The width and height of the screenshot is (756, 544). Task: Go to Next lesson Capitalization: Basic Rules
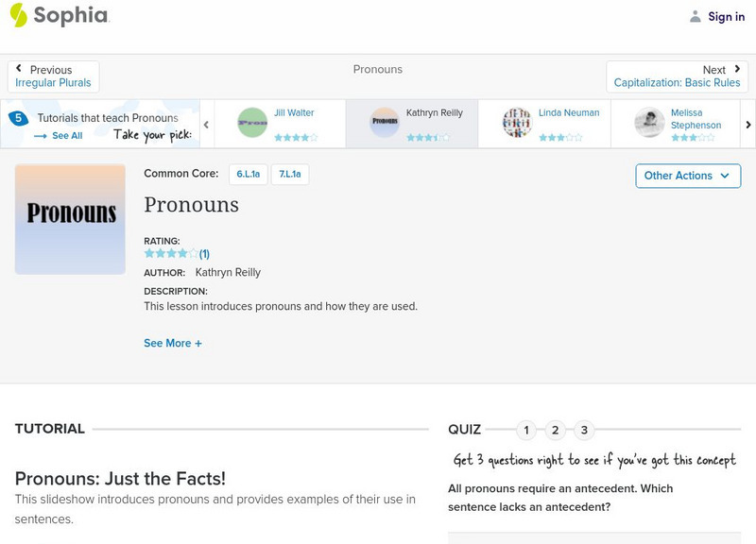(x=677, y=76)
